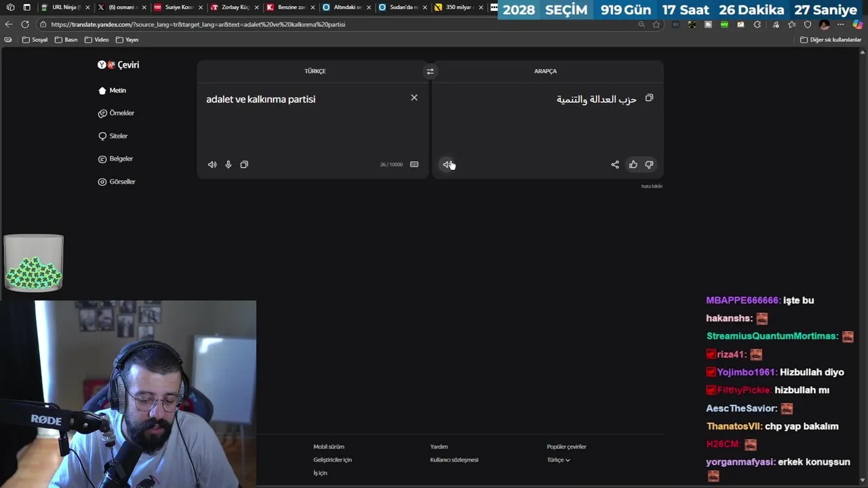The image size is (868, 488).
Task: Switch to the X osmani tab
Action: [x=121, y=7]
